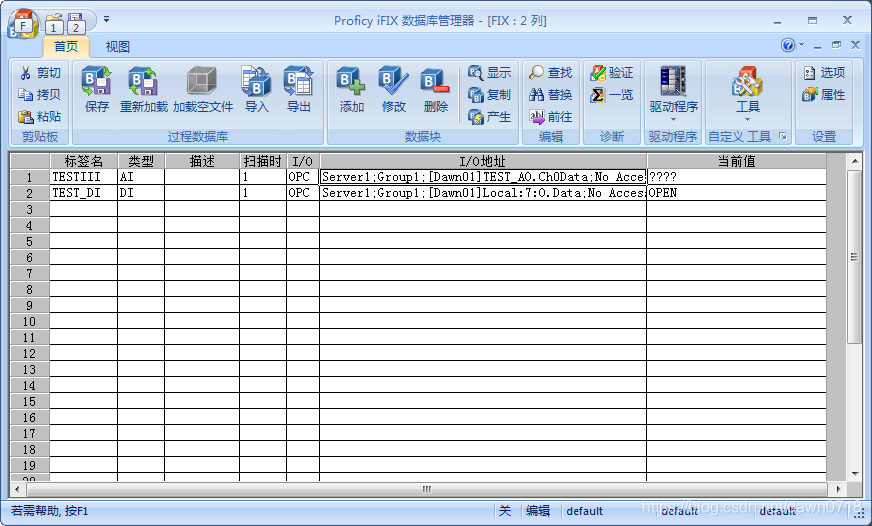Select row header number 1
Viewport: 872px width, 526px height.
29,177
